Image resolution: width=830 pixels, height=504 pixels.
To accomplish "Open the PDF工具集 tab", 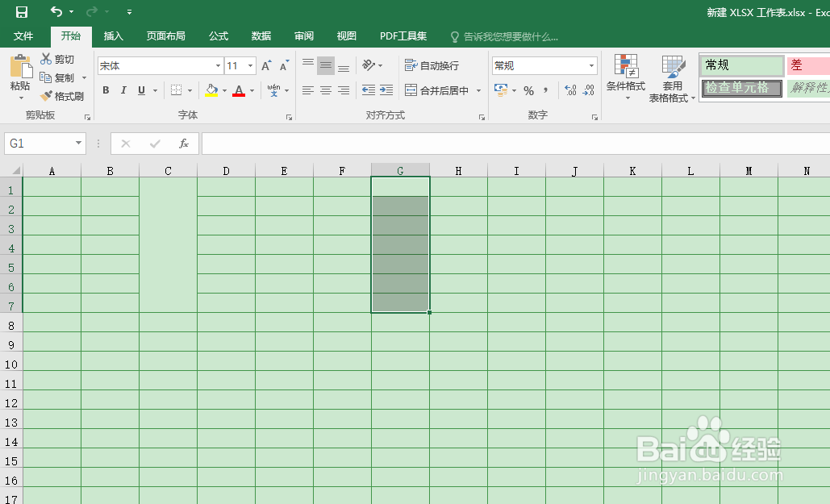I will 402,36.
